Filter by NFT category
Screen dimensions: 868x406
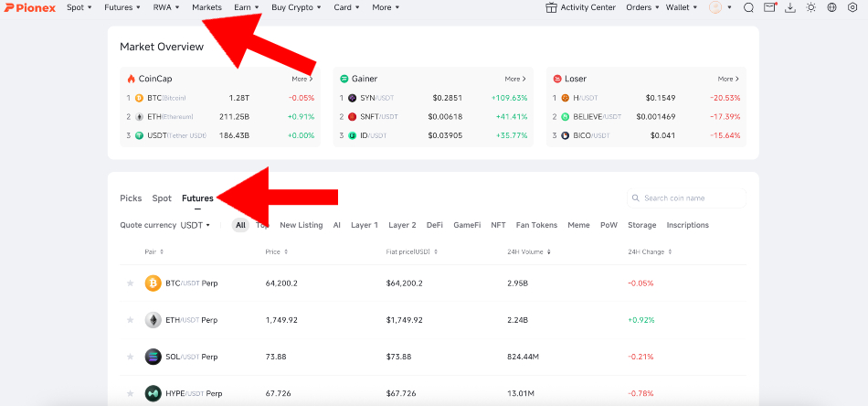[498, 226]
